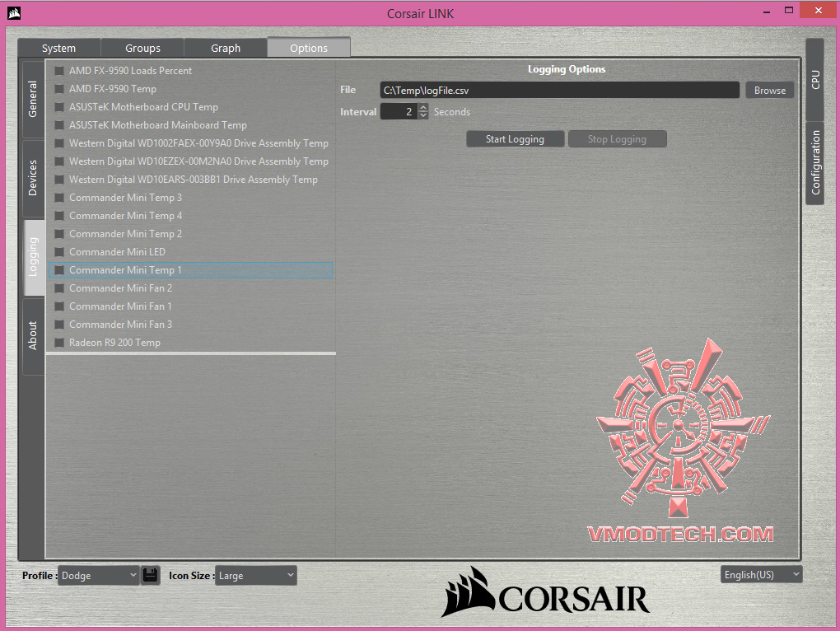The width and height of the screenshot is (840, 631).
Task: Tick Commander Mini Fan 1 checkbox
Action: (59, 306)
